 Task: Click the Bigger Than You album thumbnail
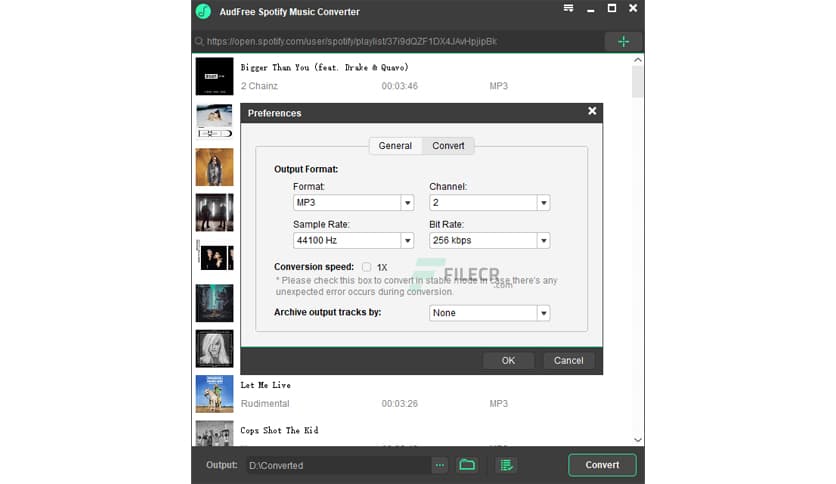point(214,76)
